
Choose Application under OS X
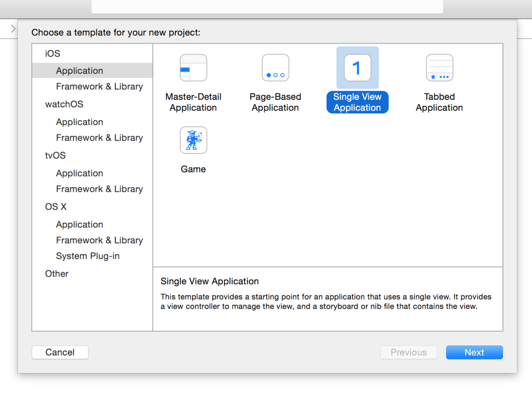coord(79,224)
